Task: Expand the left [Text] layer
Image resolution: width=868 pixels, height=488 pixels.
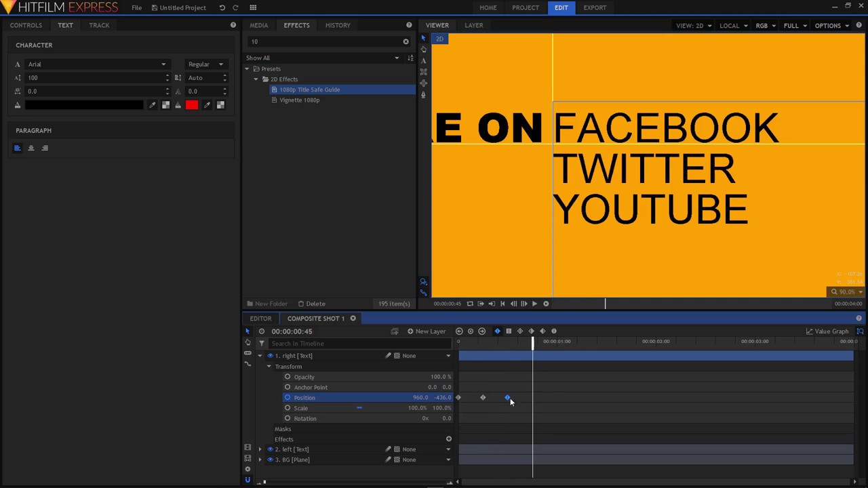Action: coord(260,449)
